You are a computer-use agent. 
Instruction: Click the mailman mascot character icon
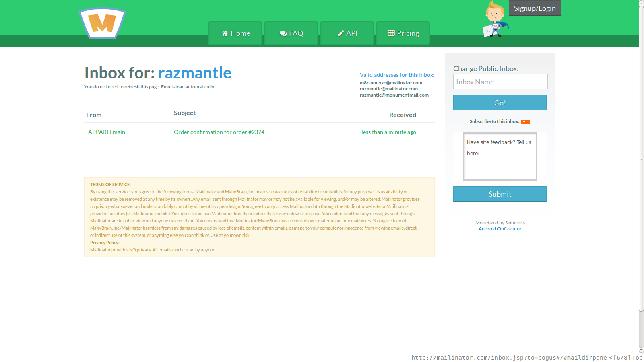[x=495, y=19]
